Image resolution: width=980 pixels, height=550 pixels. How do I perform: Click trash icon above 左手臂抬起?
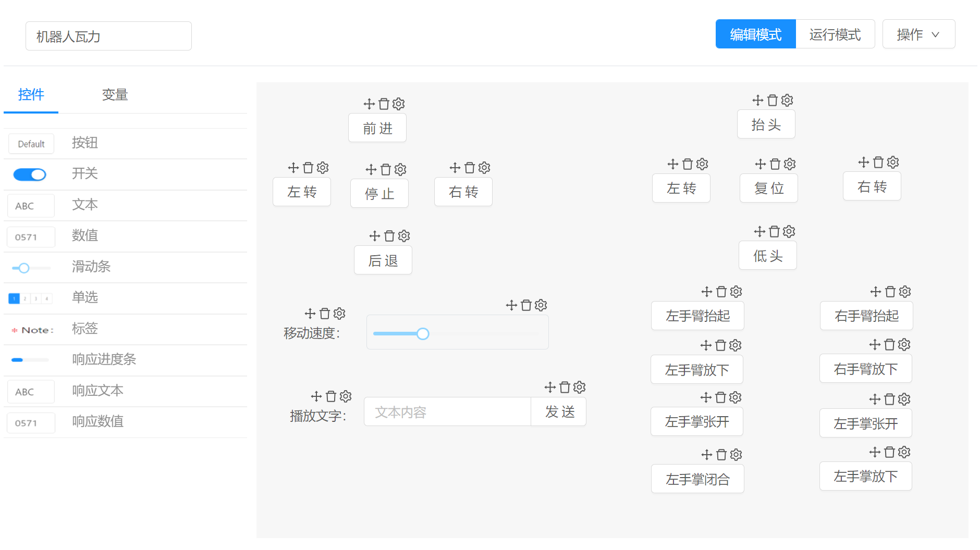coord(721,292)
